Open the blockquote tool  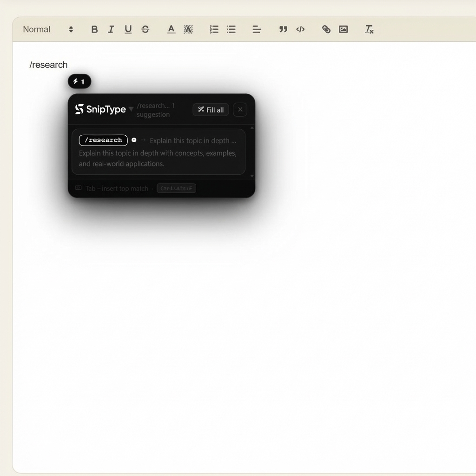(x=283, y=29)
